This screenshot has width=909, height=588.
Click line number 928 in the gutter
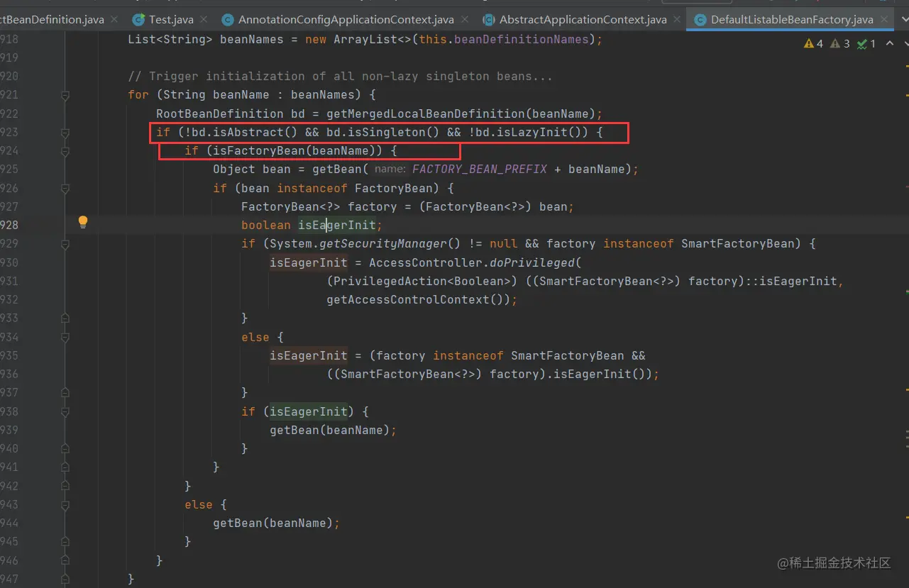coord(9,225)
